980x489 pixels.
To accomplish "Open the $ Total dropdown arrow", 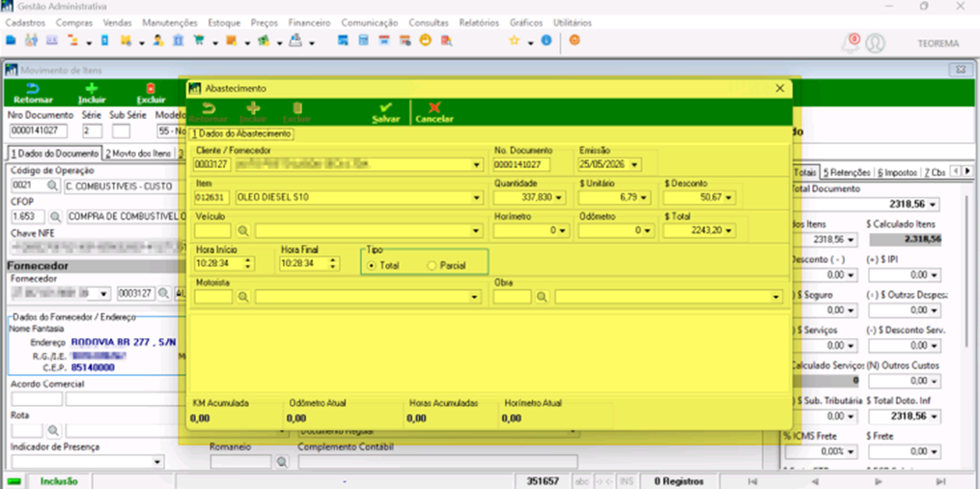I will pos(728,231).
